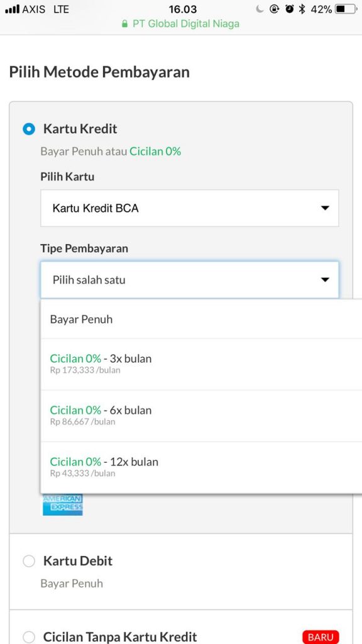Tap the cellular signal bars icon
362x644 pixels.
(13, 9)
